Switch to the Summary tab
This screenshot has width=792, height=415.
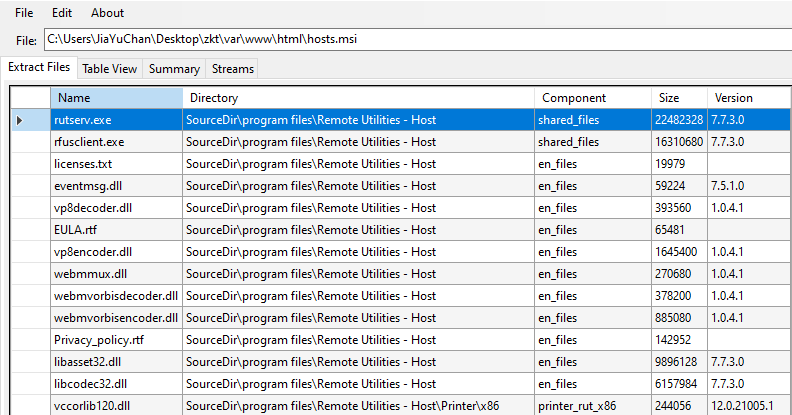pyautogui.click(x=174, y=69)
